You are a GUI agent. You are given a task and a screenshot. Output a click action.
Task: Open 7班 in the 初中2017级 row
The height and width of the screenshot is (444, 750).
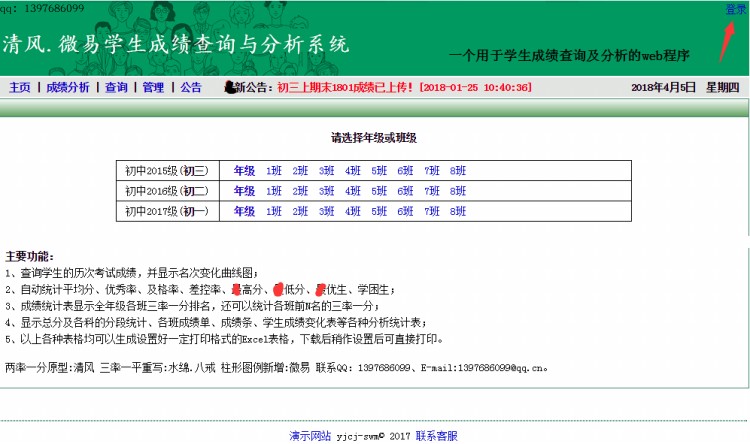pos(431,211)
